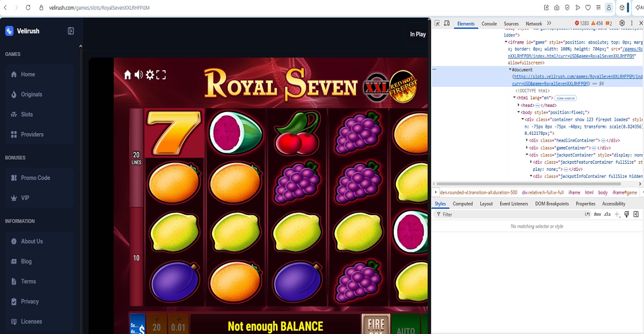Add a new style rule
644x334 pixels.
(x=617, y=214)
